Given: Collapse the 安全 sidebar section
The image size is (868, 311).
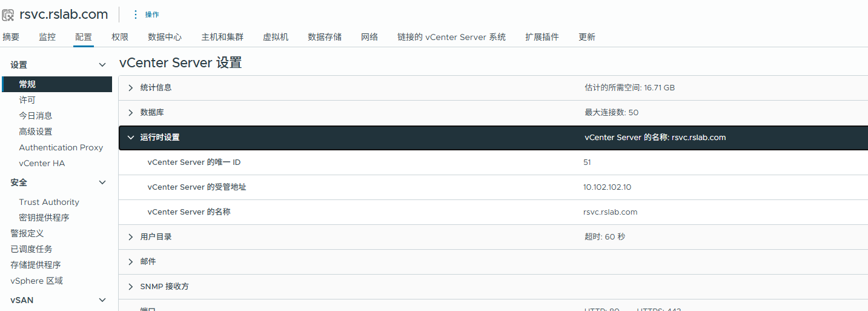Looking at the screenshot, I should point(102,182).
